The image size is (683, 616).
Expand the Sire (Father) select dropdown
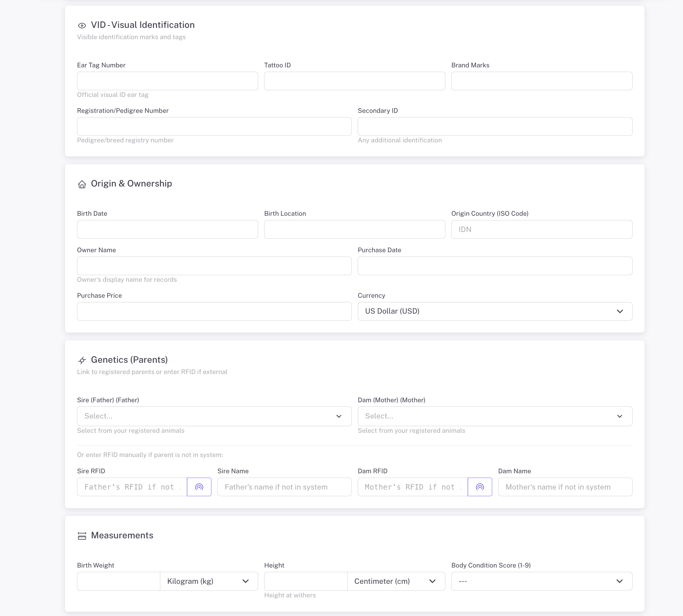tap(214, 416)
